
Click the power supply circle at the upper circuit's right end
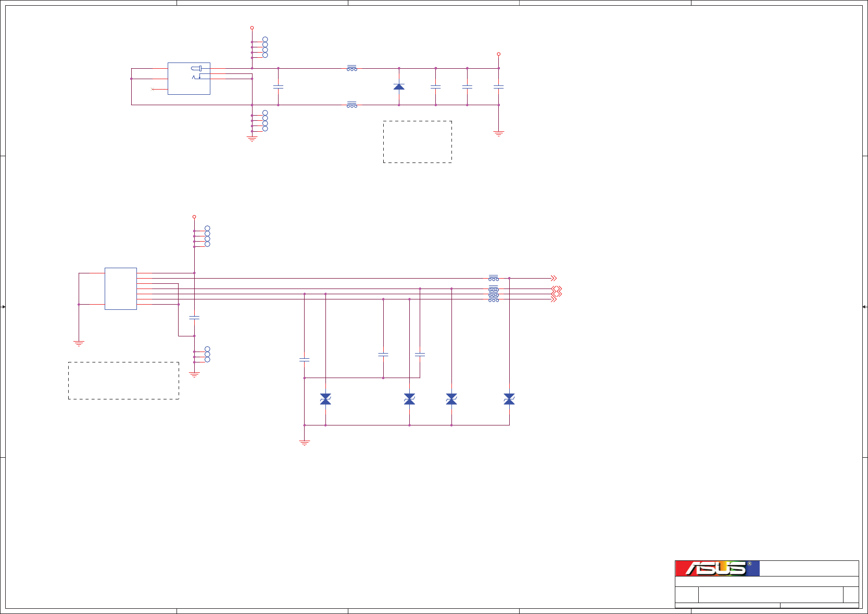pyautogui.click(x=498, y=54)
